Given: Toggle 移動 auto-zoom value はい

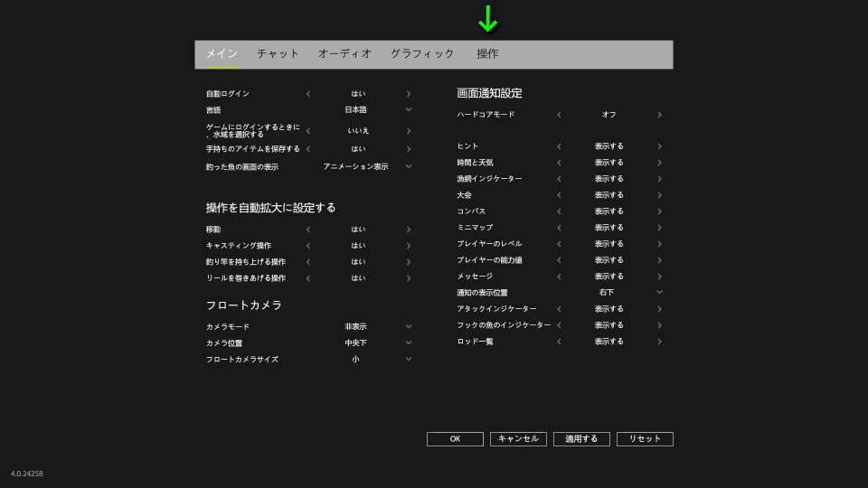Looking at the screenshot, I should [x=358, y=230].
